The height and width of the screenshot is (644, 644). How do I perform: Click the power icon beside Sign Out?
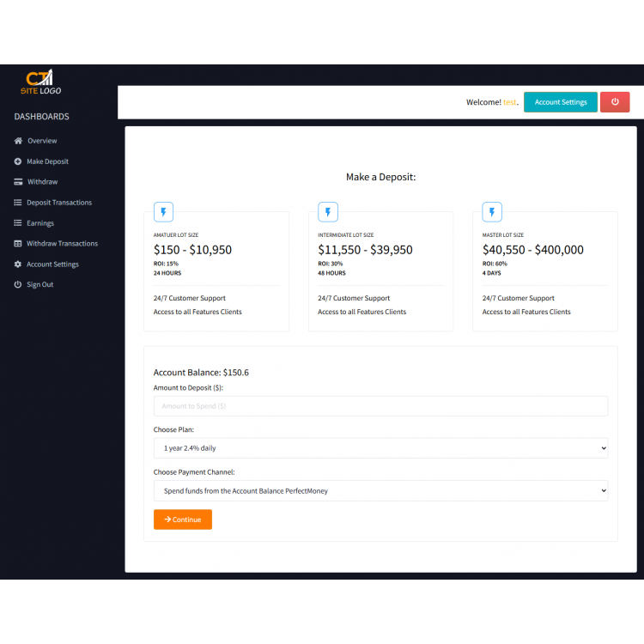tap(18, 285)
